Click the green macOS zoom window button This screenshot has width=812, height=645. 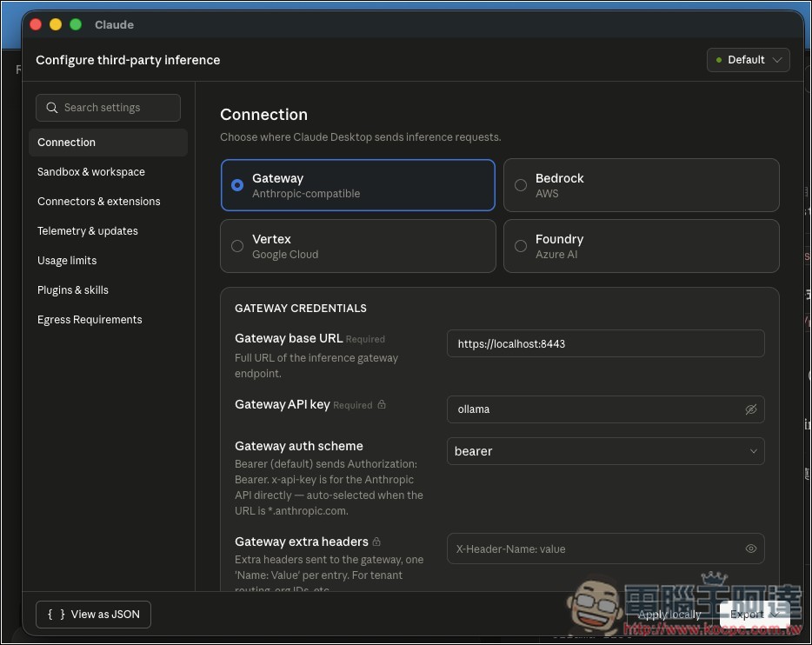click(x=76, y=24)
